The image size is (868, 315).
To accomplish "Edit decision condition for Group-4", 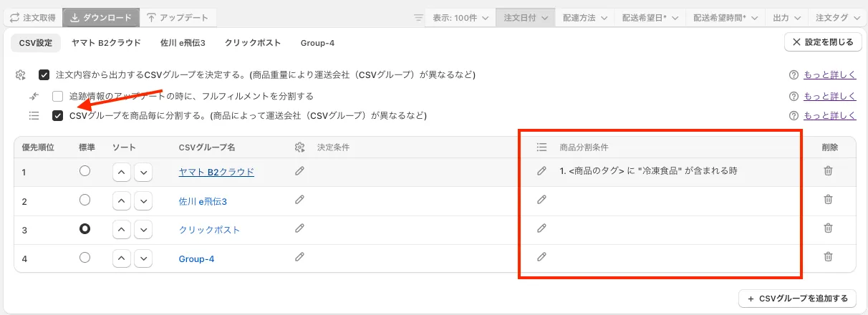I will [299, 257].
